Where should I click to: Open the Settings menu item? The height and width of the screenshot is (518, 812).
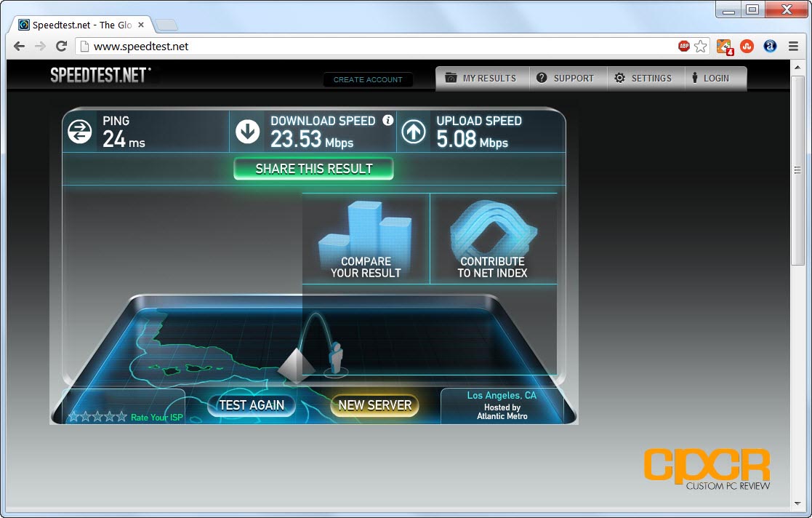point(646,79)
